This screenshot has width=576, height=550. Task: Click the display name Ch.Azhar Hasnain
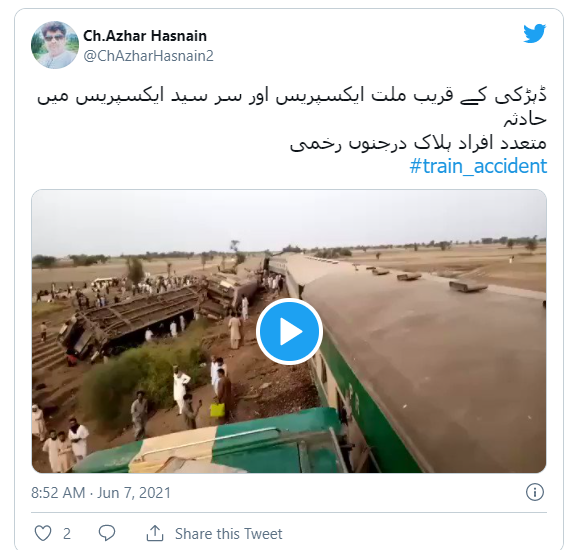[x=145, y=36]
